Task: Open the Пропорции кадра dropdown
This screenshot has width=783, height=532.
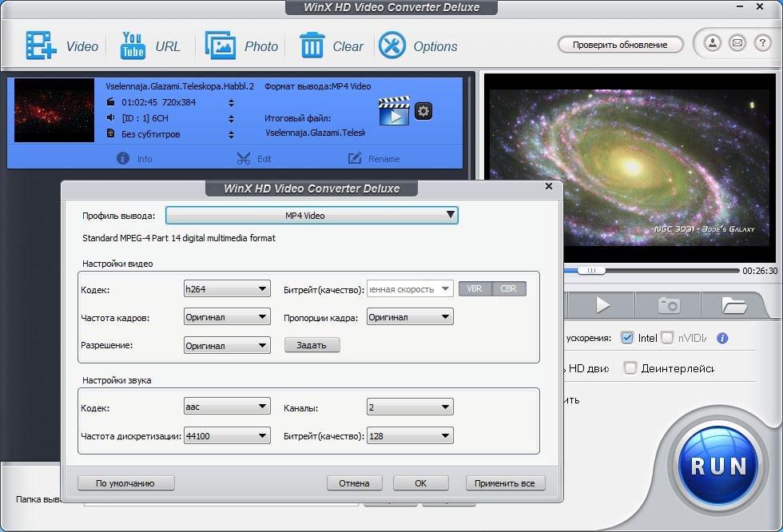Action: (410, 317)
